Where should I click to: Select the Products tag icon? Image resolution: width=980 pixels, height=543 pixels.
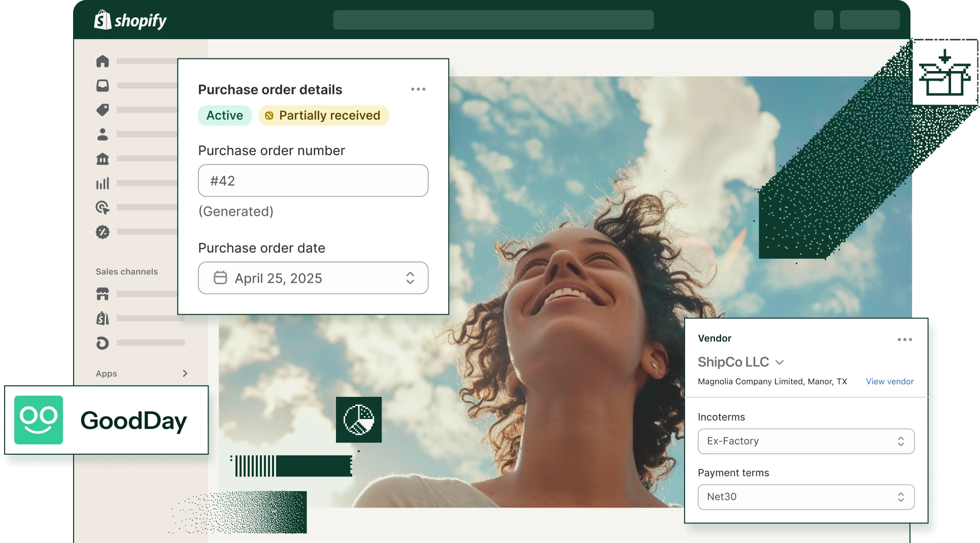103,110
